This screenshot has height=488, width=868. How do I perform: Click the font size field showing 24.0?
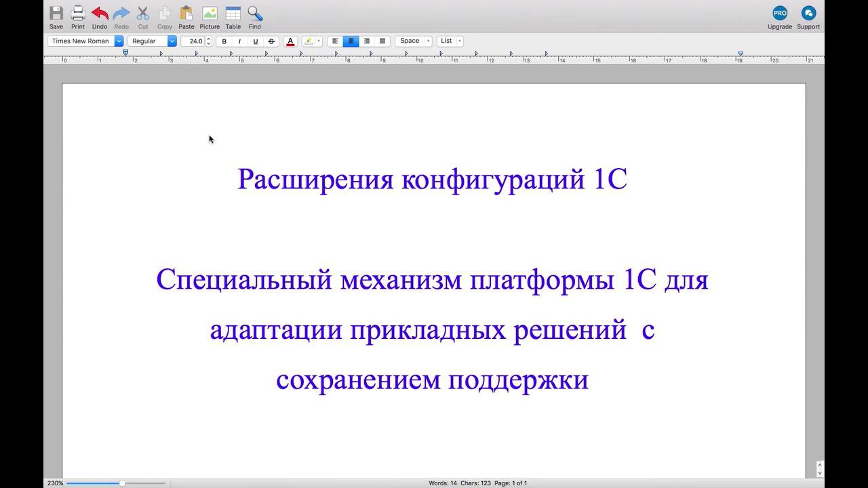coord(193,41)
